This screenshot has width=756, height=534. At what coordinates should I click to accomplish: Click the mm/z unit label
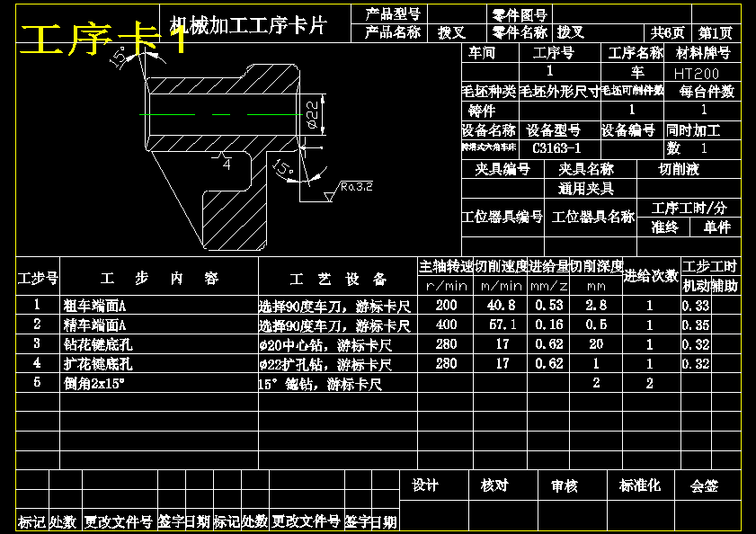(x=548, y=286)
